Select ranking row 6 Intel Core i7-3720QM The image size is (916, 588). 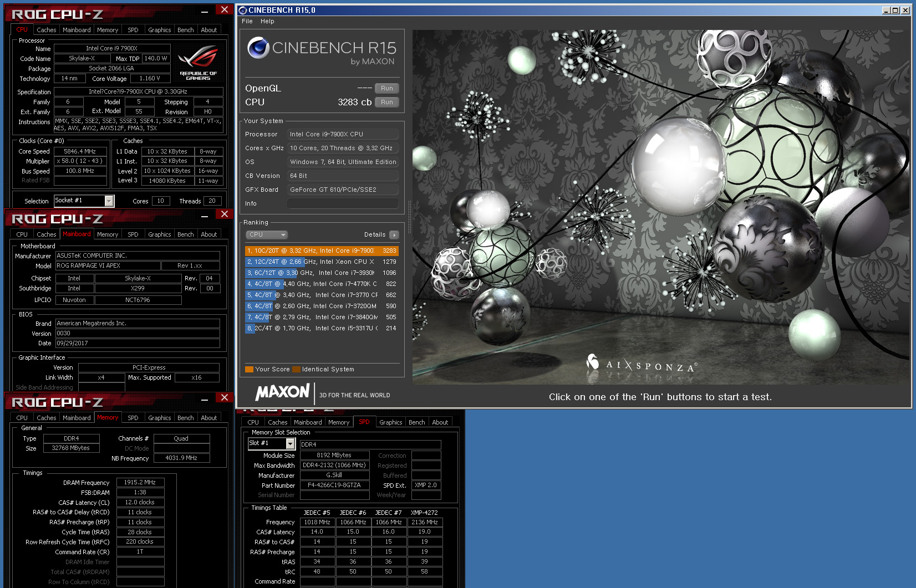[322, 306]
